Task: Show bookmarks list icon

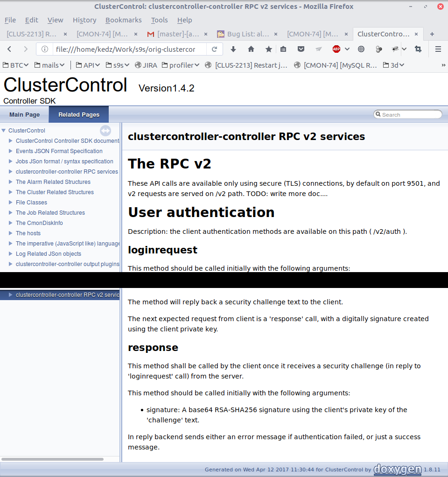Action: point(283,49)
